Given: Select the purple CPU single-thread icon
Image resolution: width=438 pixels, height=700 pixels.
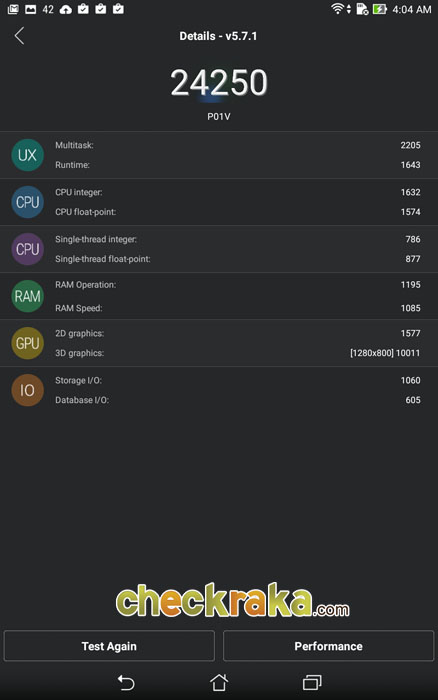Looking at the screenshot, I should (x=27, y=249).
